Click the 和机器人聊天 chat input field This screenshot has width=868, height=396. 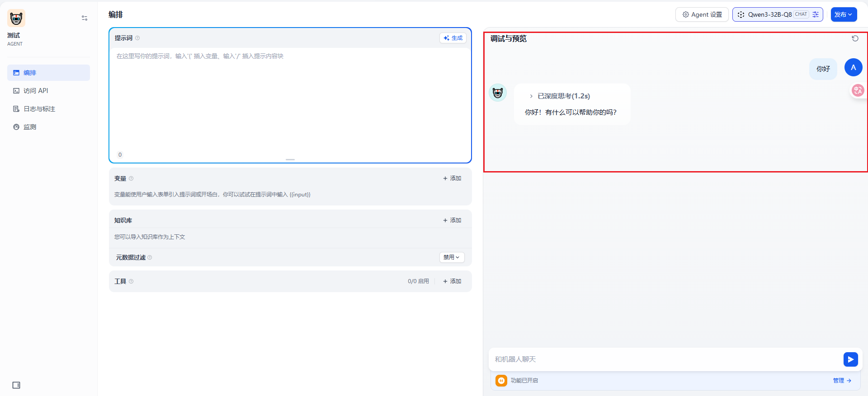click(x=665, y=359)
